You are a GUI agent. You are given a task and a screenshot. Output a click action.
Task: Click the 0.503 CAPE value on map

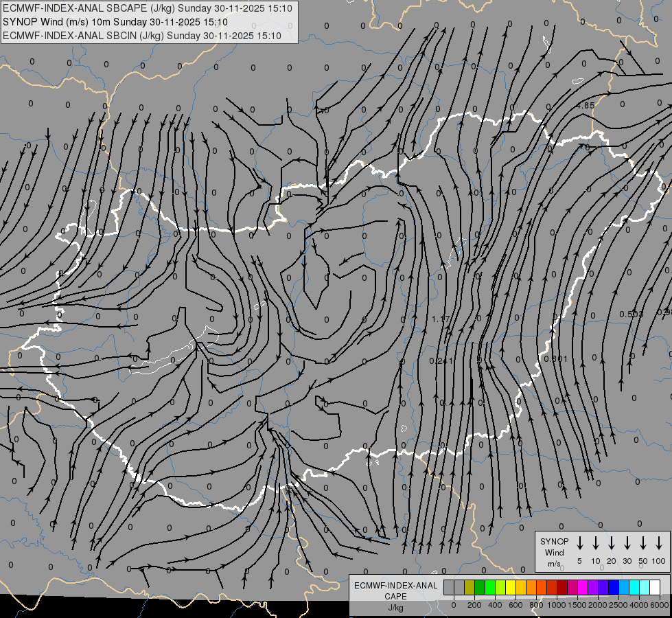632,314
